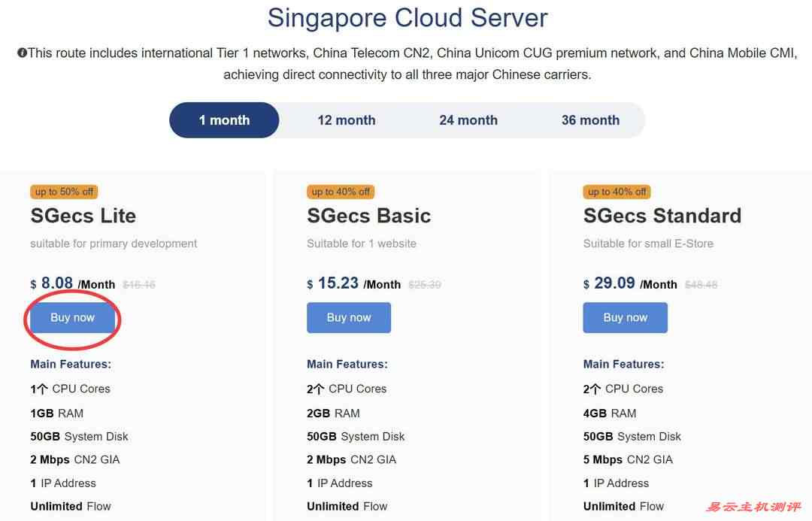Click the $15.23 monthly price
The width and height of the screenshot is (812, 521).
pyautogui.click(x=338, y=283)
